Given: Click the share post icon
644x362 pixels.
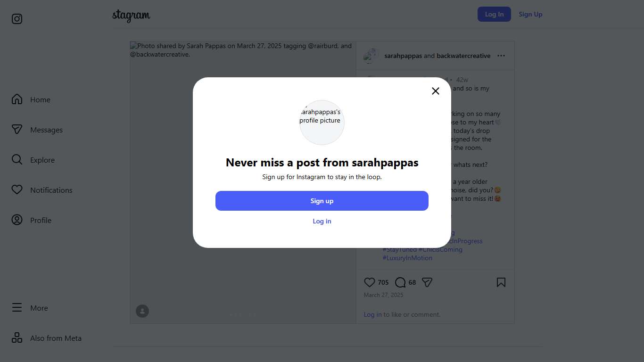Looking at the screenshot, I should (427, 282).
